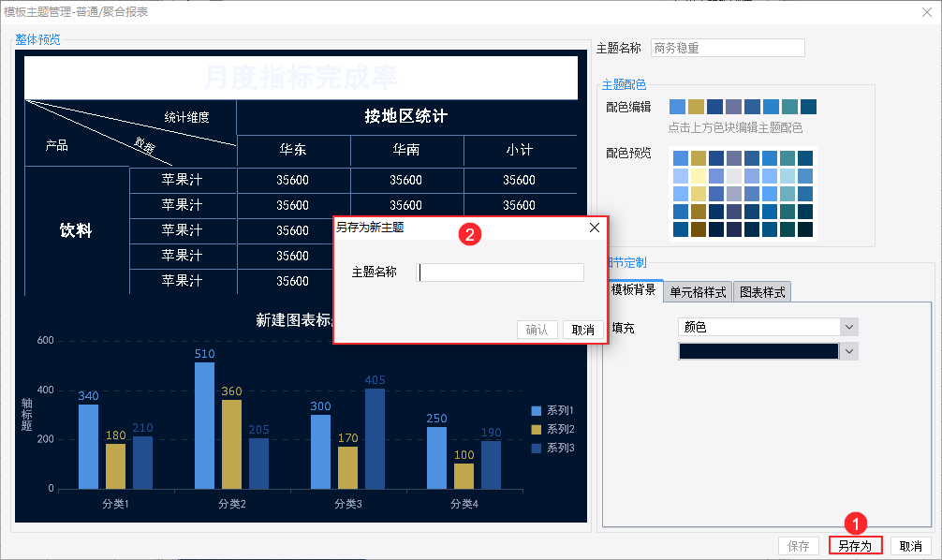This screenshot has height=560, width=942.
Task: Edit the last dark blue 配色编辑 swatch
Action: (x=809, y=107)
